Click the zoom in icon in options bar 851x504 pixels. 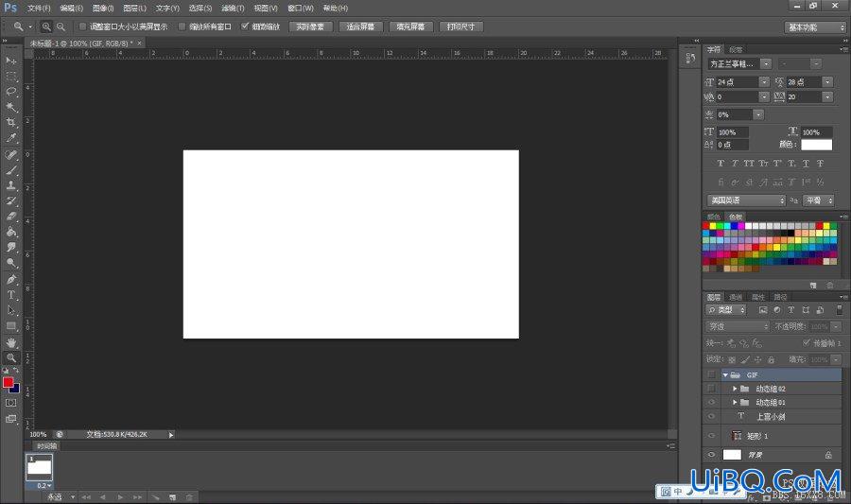pyautogui.click(x=46, y=26)
